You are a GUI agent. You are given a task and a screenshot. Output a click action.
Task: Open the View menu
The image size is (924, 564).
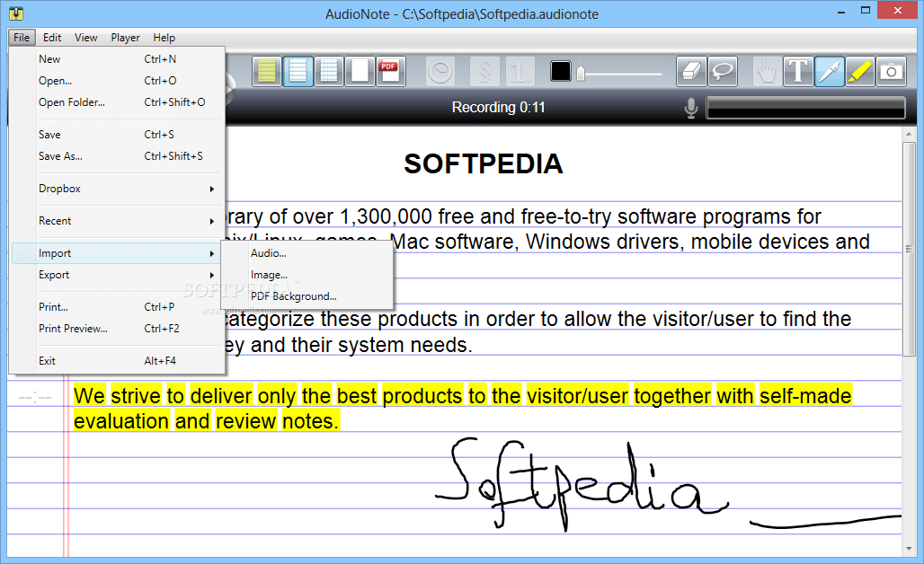pos(85,37)
